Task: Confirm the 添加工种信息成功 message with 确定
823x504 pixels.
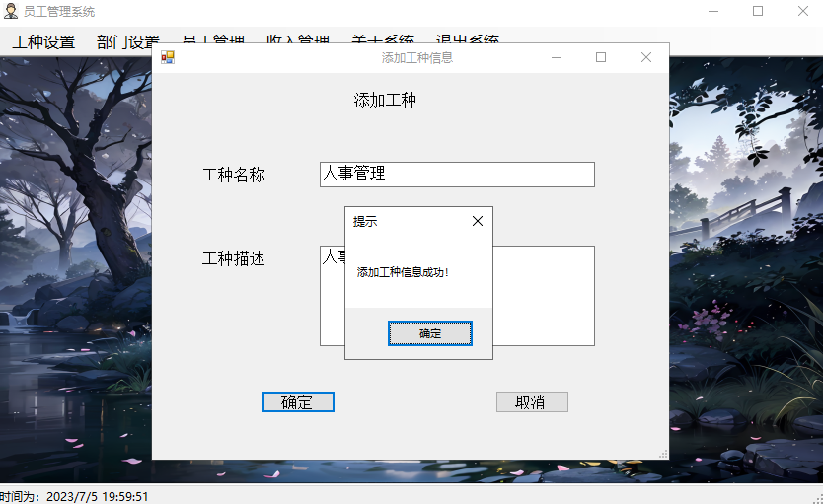Action: pyautogui.click(x=429, y=333)
